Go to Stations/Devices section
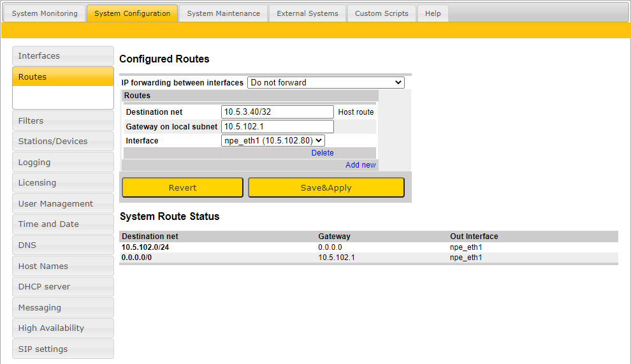Screen dimensions: 631x364 (x=62, y=142)
